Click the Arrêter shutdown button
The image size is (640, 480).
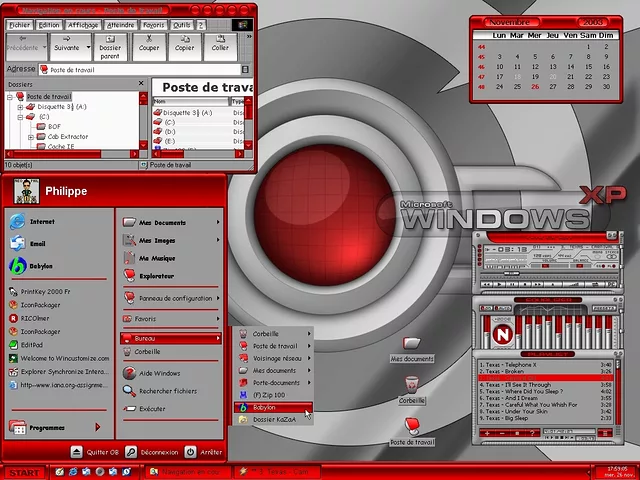point(205,452)
